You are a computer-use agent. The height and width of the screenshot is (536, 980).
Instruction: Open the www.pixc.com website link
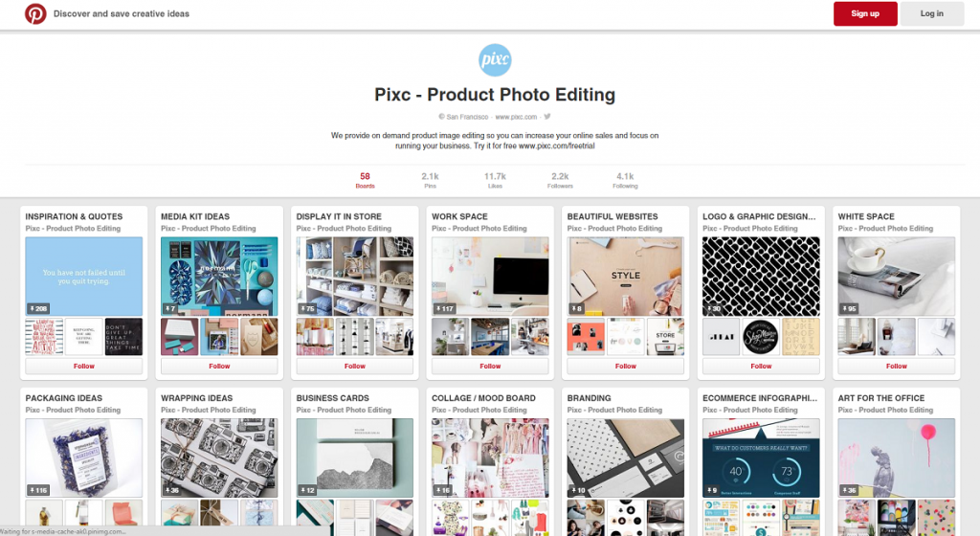tap(516, 117)
